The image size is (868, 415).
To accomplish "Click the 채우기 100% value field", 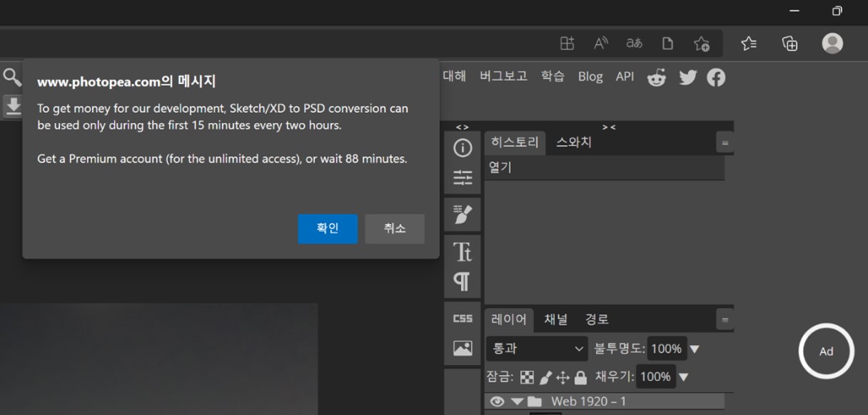I will pyautogui.click(x=655, y=376).
